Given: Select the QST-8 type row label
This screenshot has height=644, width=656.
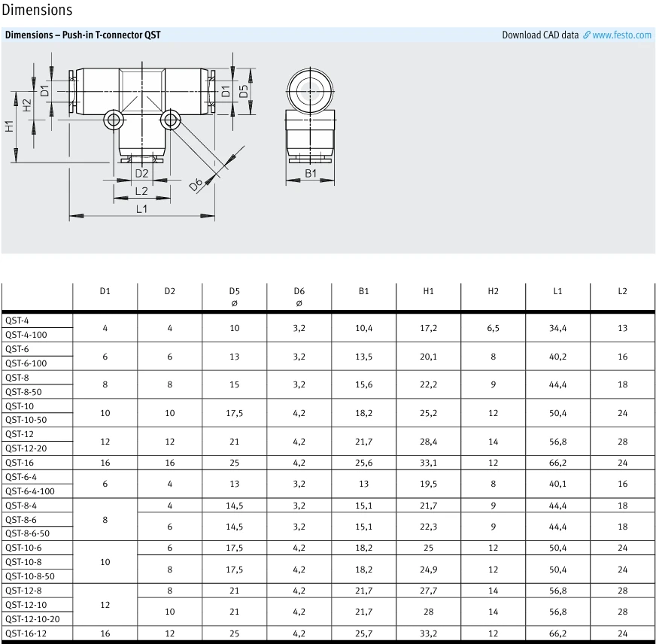Looking at the screenshot, I should coord(17,378).
